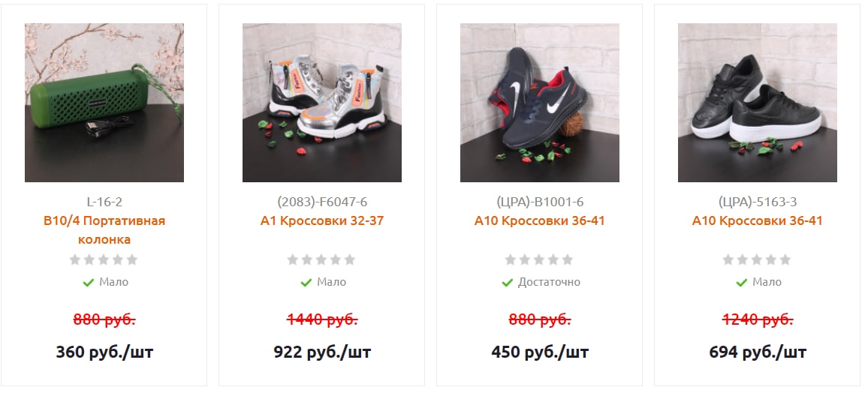
Task: Open the silver kids sneakers photo
Action: tap(321, 102)
